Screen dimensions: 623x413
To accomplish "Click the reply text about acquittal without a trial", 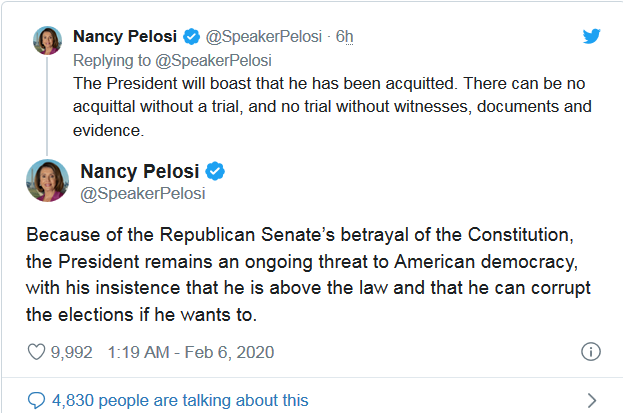I will tap(330, 105).
